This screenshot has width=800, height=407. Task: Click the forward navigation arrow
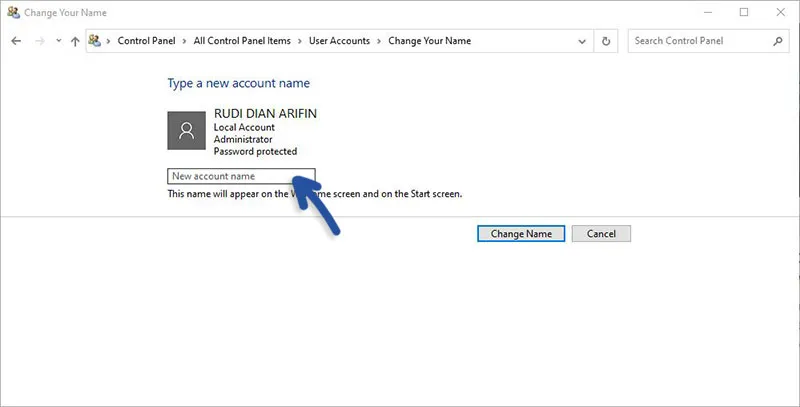[39, 41]
